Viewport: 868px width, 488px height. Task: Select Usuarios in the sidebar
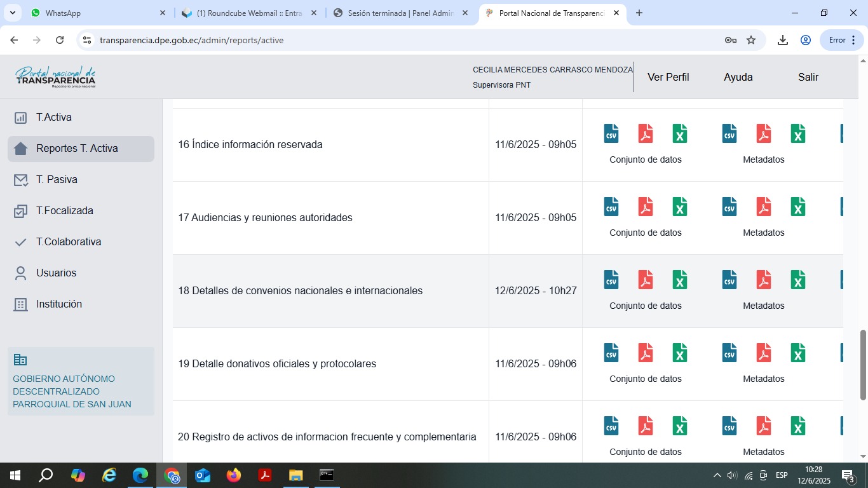[x=56, y=273]
